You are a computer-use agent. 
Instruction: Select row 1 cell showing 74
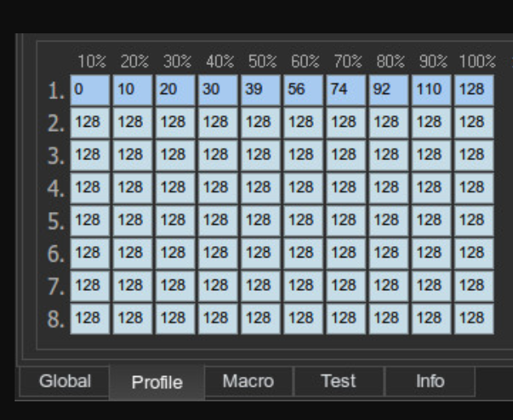[346, 90]
